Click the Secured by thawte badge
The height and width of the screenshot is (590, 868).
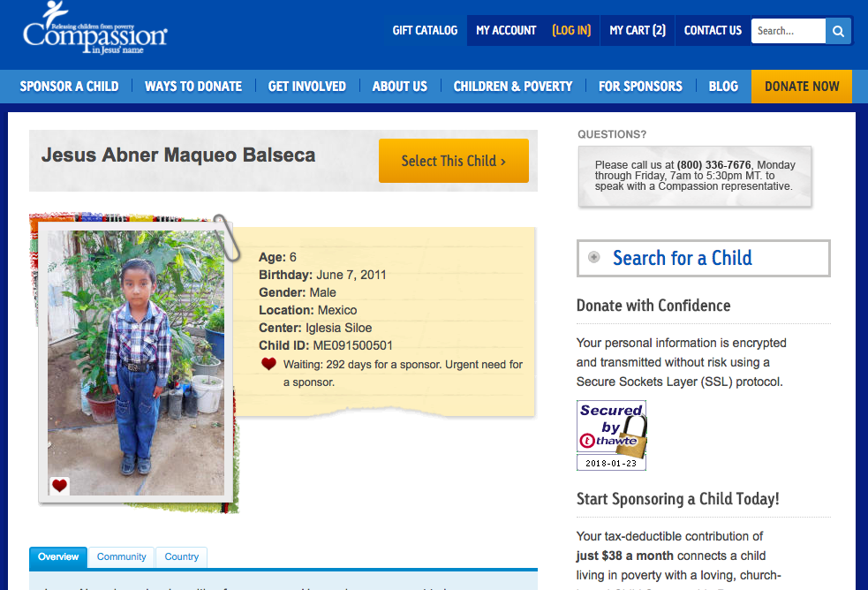(x=611, y=435)
